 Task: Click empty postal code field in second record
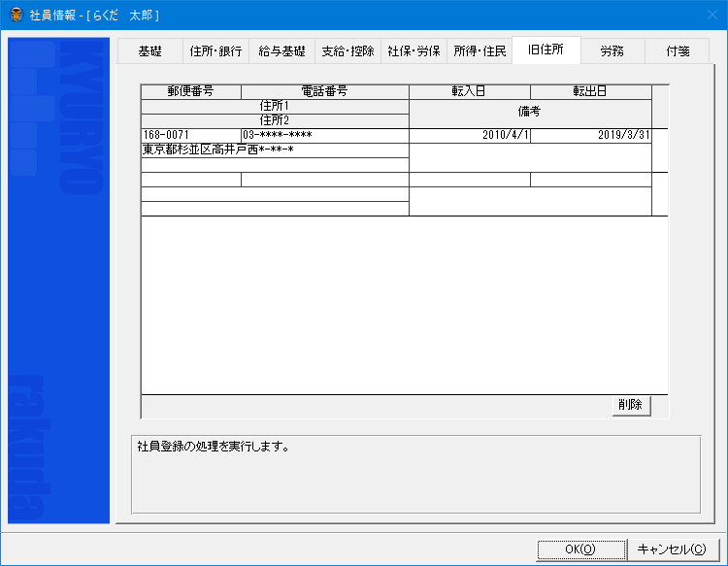(191, 180)
